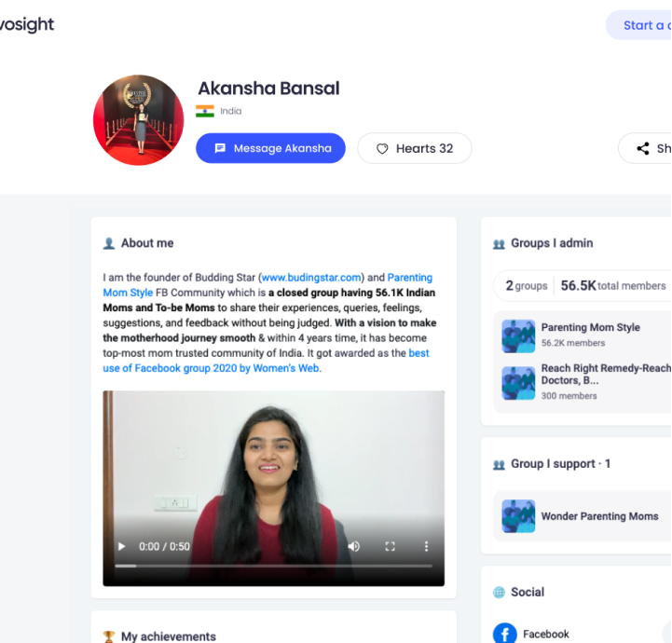The width and height of the screenshot is (672, 643).
Task: Click the chat icon in Message button
Action: pyautogui.click(x=220, y=148)
